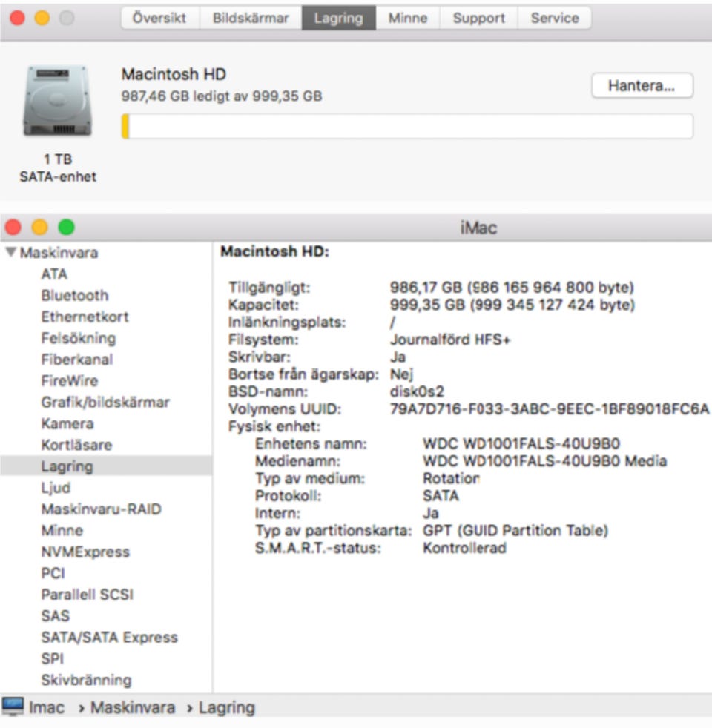Collapse the Maskinvara disclosure triangle
The image size is (712, 728).
10,253
